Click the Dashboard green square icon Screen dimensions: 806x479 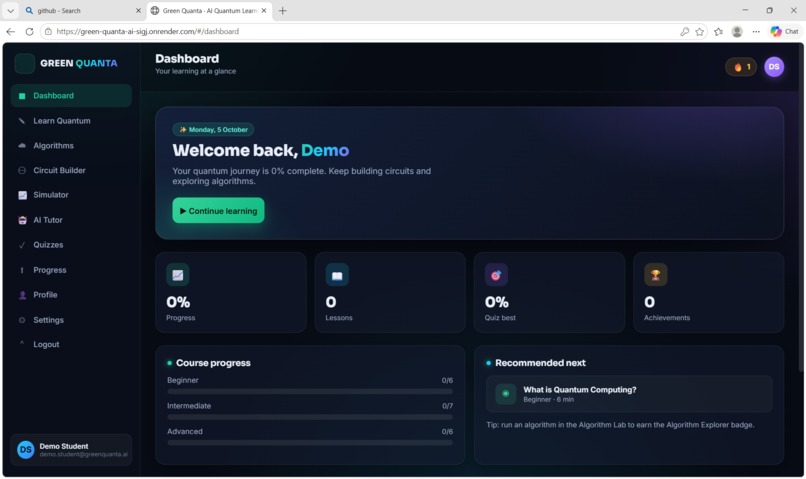[22, 96]
